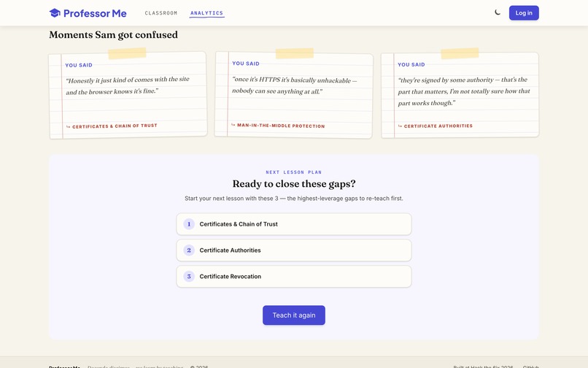Viewport: 588px width, 368px height.
Task: Select lesson item Certificate Authorities
Action: point(294,250)
